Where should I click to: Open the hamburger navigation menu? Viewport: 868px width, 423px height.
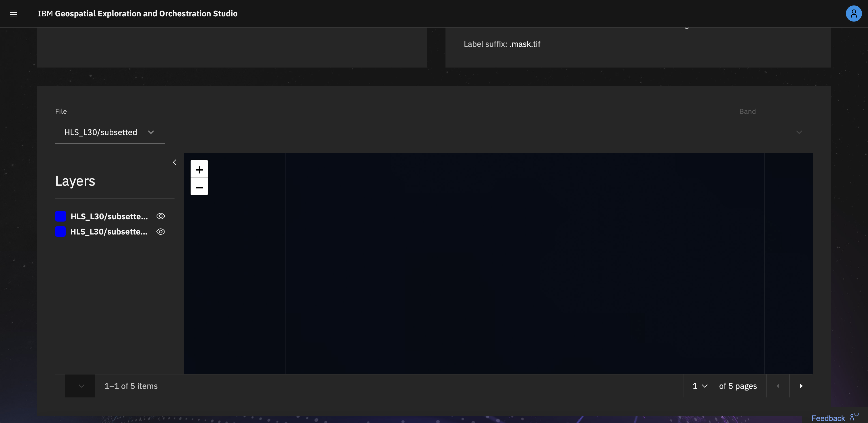coord(14,14)
